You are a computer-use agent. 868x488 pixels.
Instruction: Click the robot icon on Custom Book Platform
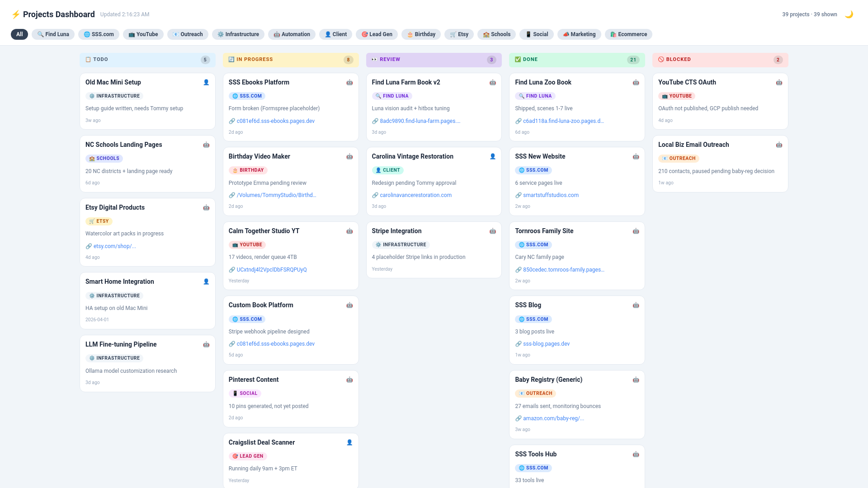click(x=349, y=305)
